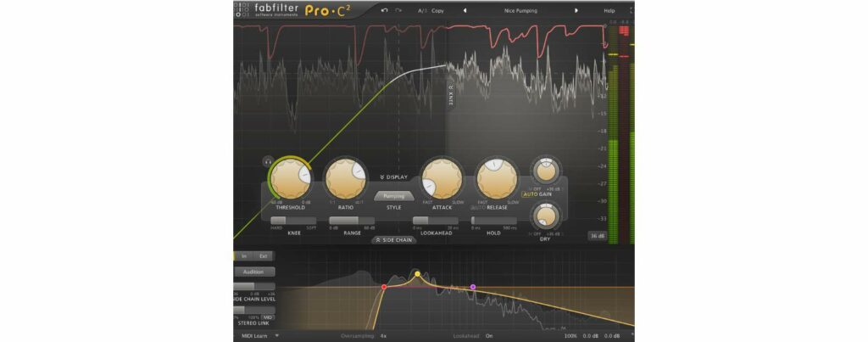Click the Undo arrow icon
This screenshot has width=868, height=342.
click(384, 10)
